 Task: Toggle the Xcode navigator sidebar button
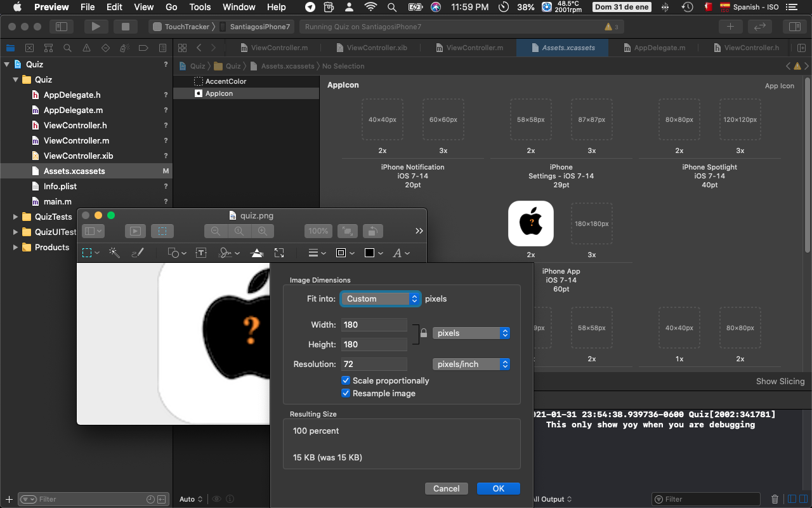(x=62, y=27)
